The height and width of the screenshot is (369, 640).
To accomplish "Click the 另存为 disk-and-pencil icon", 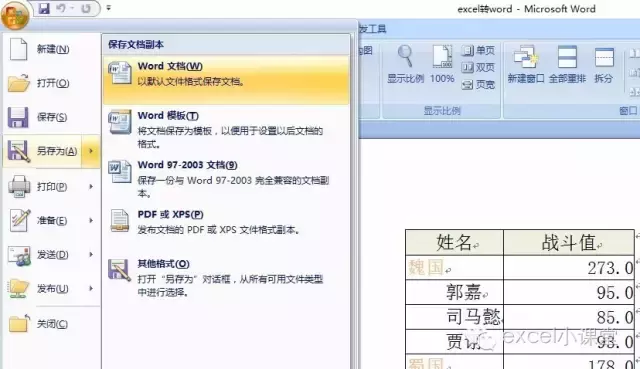I will [x=18, y=151].
